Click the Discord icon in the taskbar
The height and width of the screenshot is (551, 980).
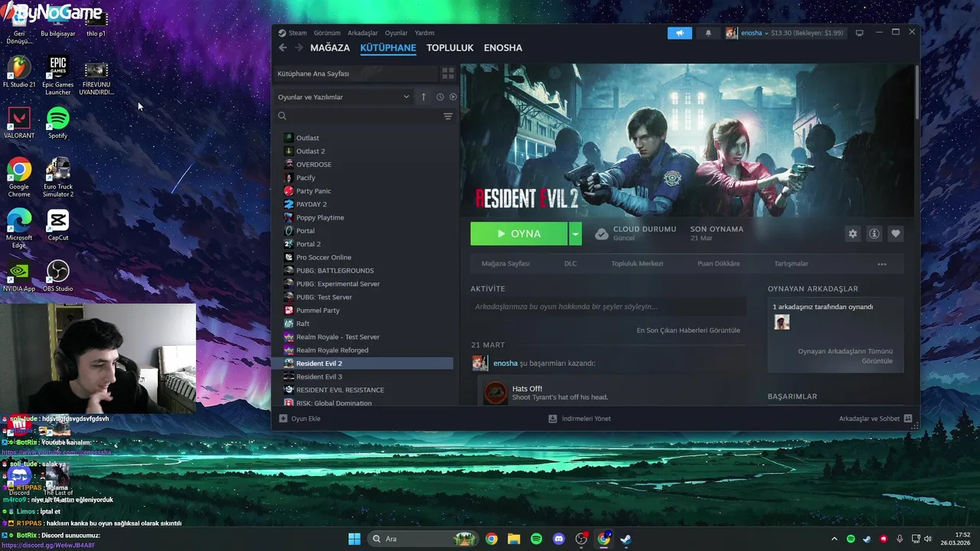tap(559, 539)
